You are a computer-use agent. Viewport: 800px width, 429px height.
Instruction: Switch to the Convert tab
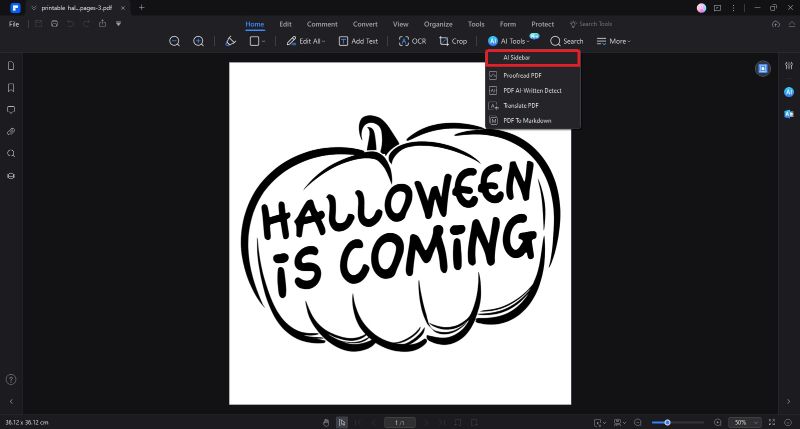point(365,24)
